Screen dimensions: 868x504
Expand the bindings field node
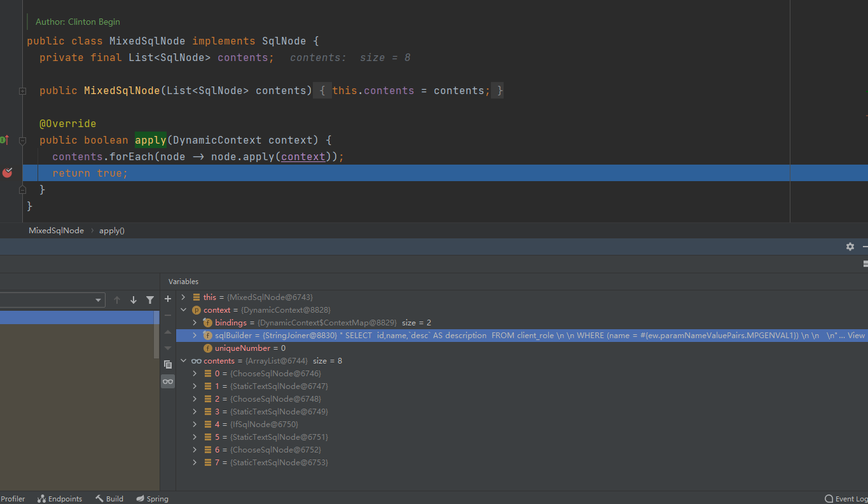tap(195, 322)
